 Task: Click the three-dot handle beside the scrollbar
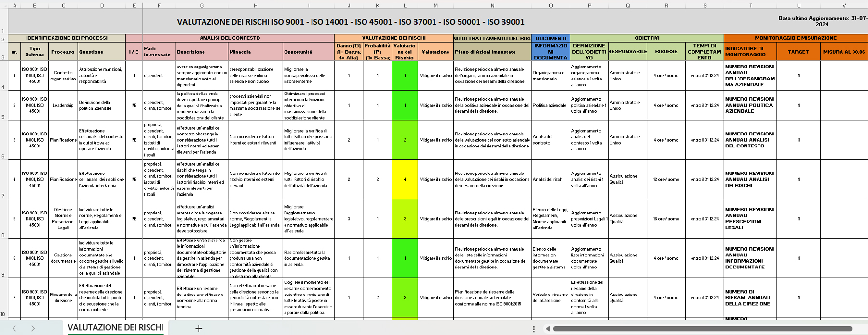pos(534,329)
